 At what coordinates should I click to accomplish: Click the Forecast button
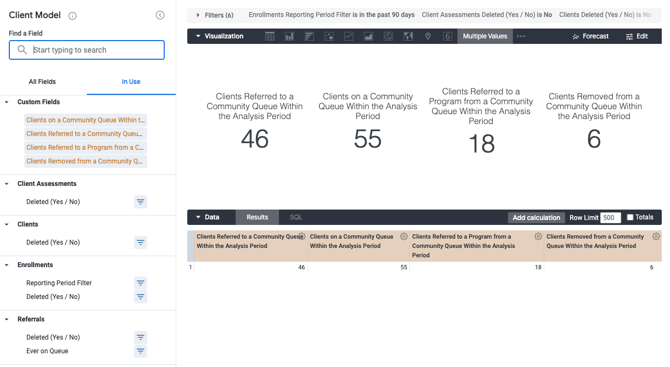pyautogui.click(x=591, y=36)
